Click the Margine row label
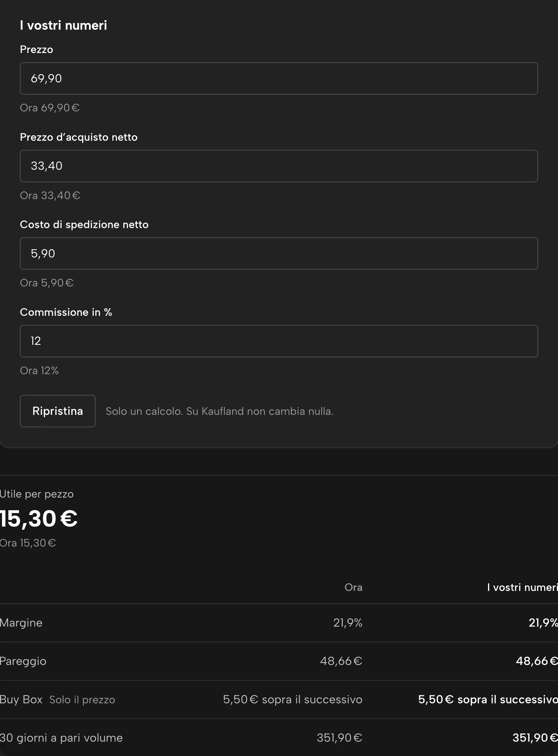Screen dimensions: 558x756 [x=21, y=623]
